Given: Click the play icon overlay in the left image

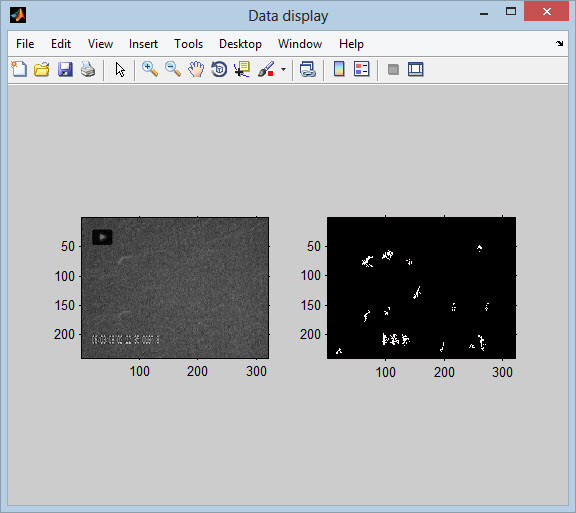Looking at the screenshot, I should pos(102,237).
